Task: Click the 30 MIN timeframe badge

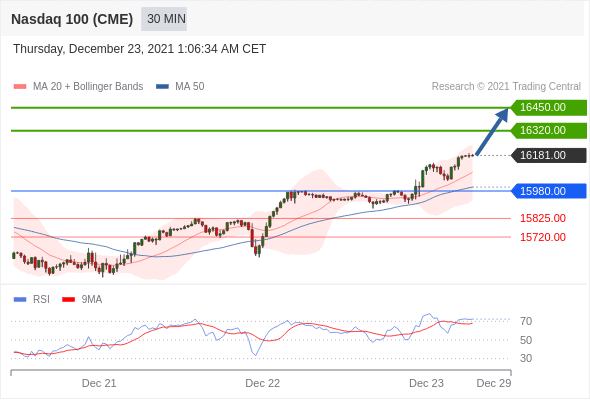Action: click(164, 19)
